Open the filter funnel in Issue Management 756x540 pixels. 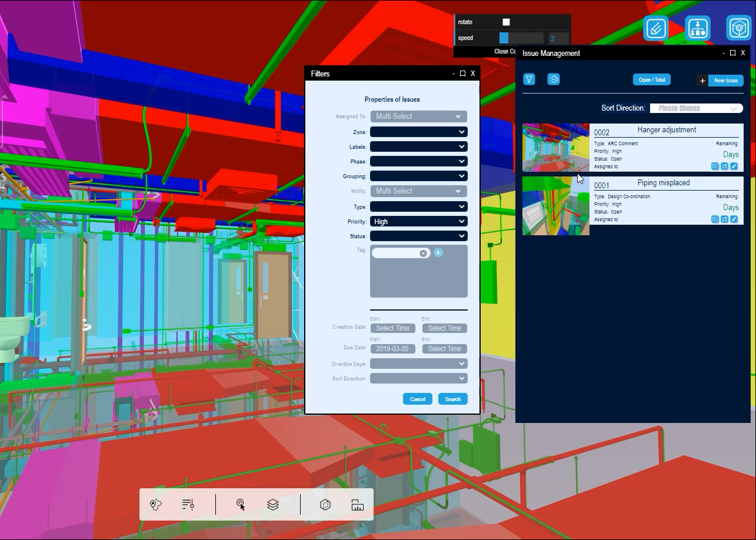(x=529, y=79)
